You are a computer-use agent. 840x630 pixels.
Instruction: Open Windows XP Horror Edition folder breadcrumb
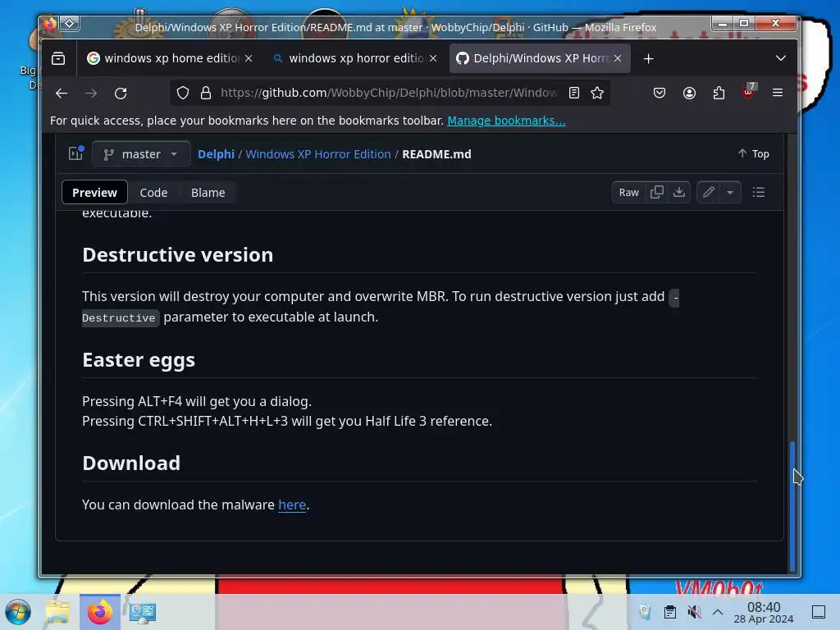[x=318, y=154]
